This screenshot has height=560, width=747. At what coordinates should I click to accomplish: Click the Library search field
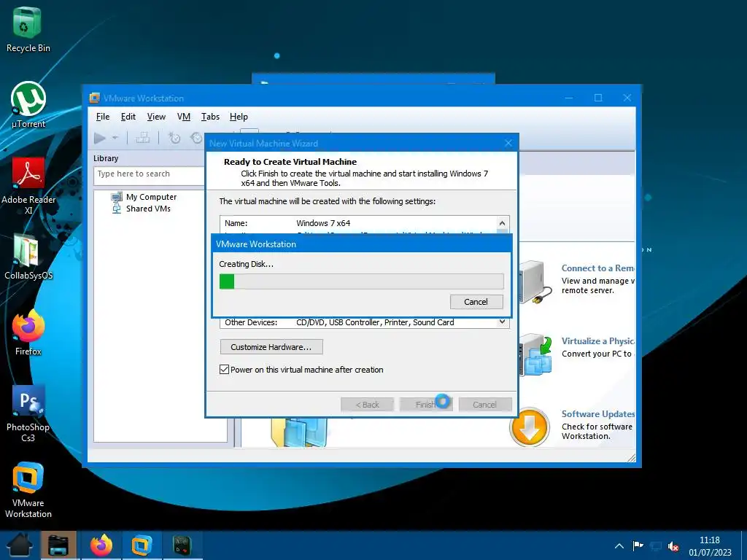click(150, 174)
